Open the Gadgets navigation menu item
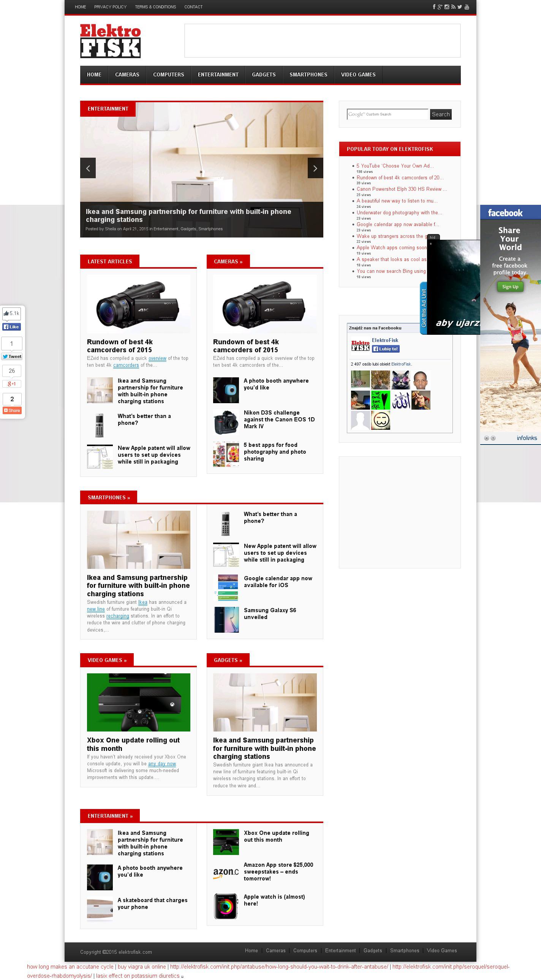 (264, 74)
